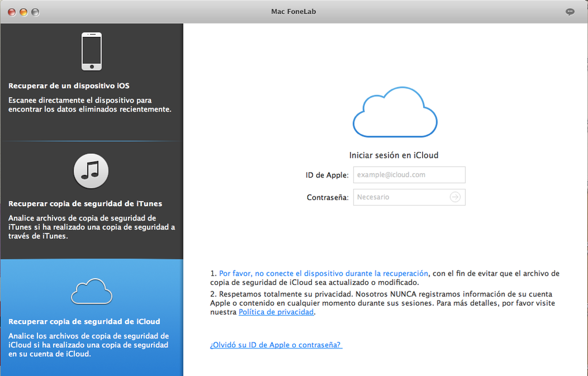
Task: Click the iTunes music note icon
Action: [91, 171]
